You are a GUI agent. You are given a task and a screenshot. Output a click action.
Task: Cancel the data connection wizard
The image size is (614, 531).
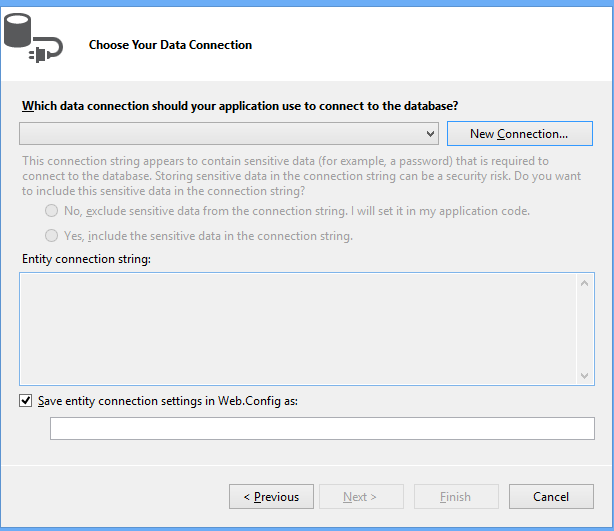click(x=551, y=497)
